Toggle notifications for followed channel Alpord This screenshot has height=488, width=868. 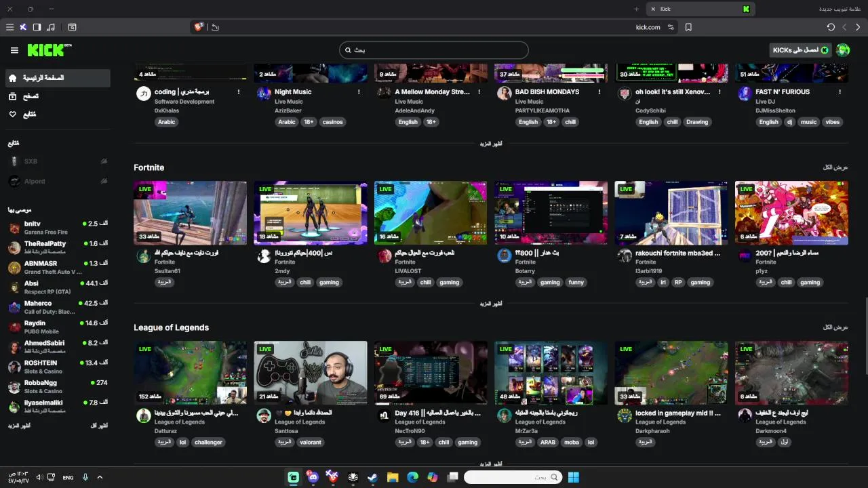[104, 181]
